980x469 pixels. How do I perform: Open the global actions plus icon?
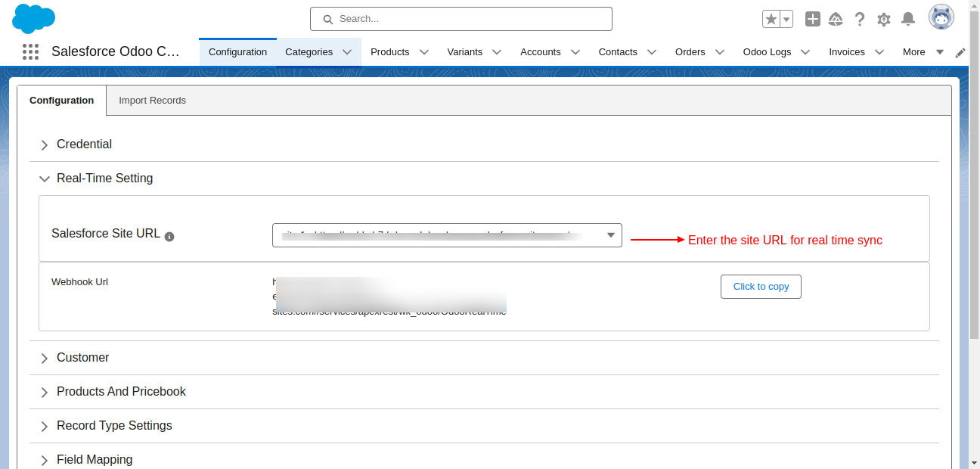pos(812,19)
